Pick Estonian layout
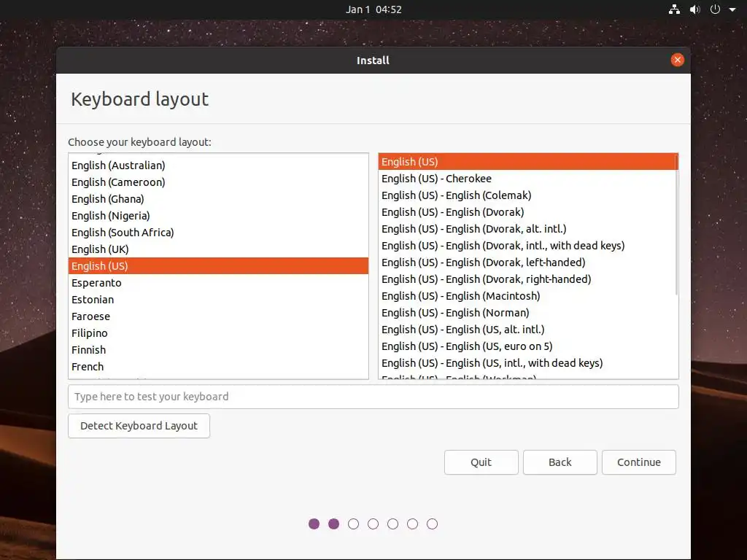Image resolution: width=747 pixels, height=560 pixels. point(218,300)
